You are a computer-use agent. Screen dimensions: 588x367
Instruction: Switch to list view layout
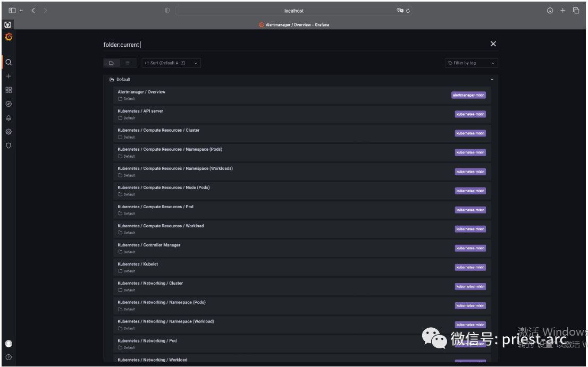(x=128, y=63)
